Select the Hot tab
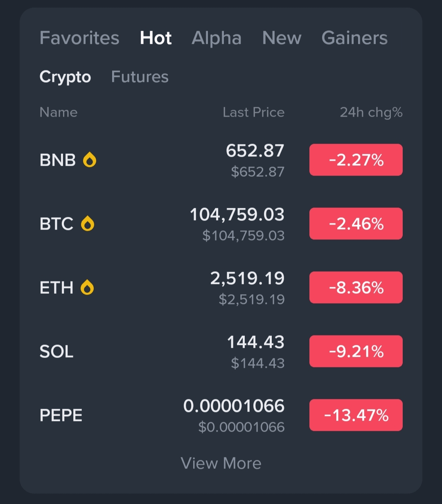Screen dimensions: 442x504 tap(156, 38)
